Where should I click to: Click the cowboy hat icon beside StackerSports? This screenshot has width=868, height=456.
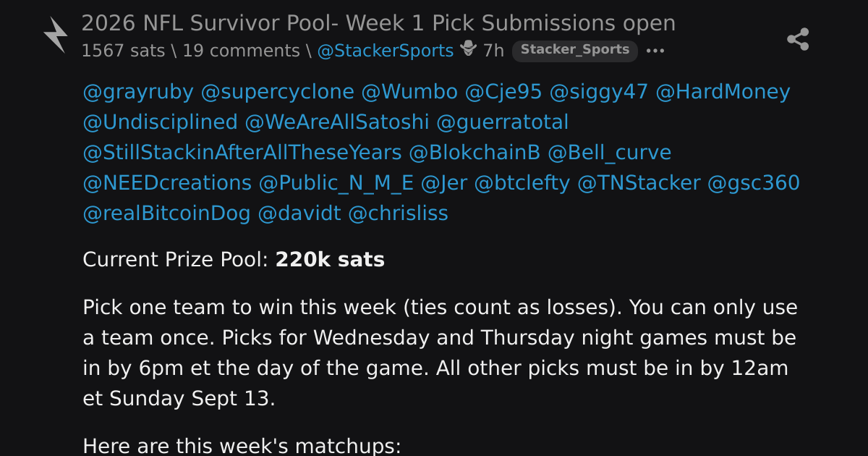[x=469, y=49]
